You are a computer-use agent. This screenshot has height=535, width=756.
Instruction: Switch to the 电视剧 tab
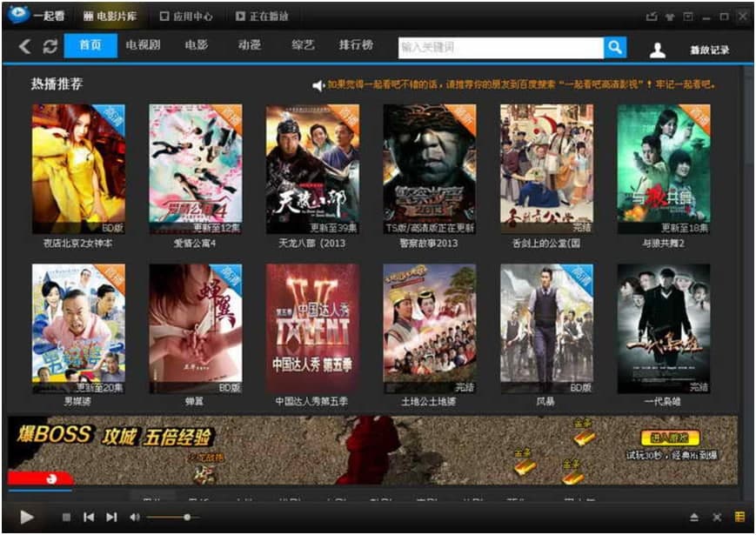coord(141,45)
